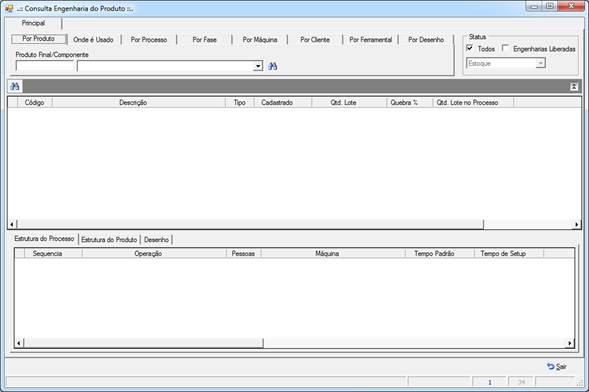This screenshot has height=392, width=589.
Task: Click status bar cell showing 1
Action: 489,382
